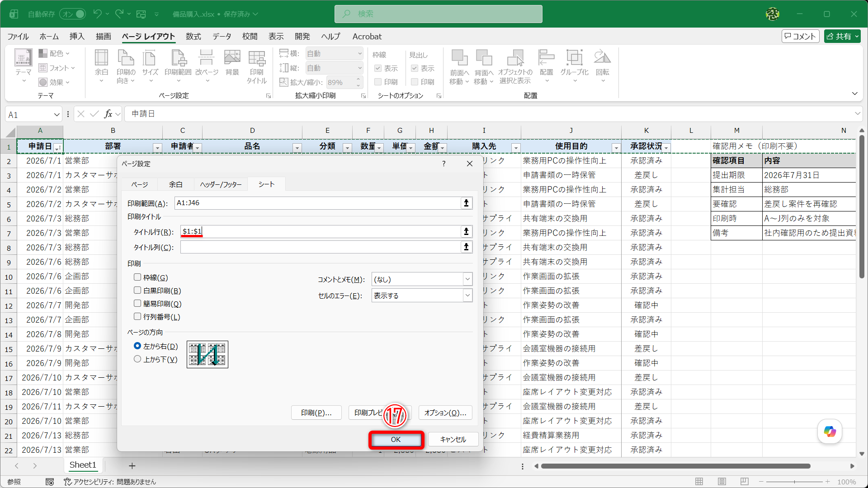The image size is (868, 488).
Task: Enable draft quality (簡易印刷) checkbox
Action: (137, 303)
